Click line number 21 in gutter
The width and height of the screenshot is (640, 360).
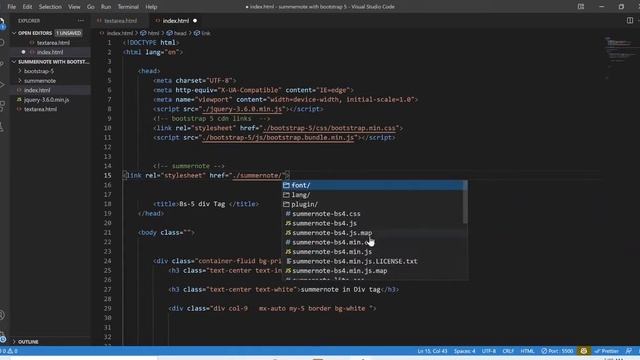pyautogui.click(x=107, y=233)
